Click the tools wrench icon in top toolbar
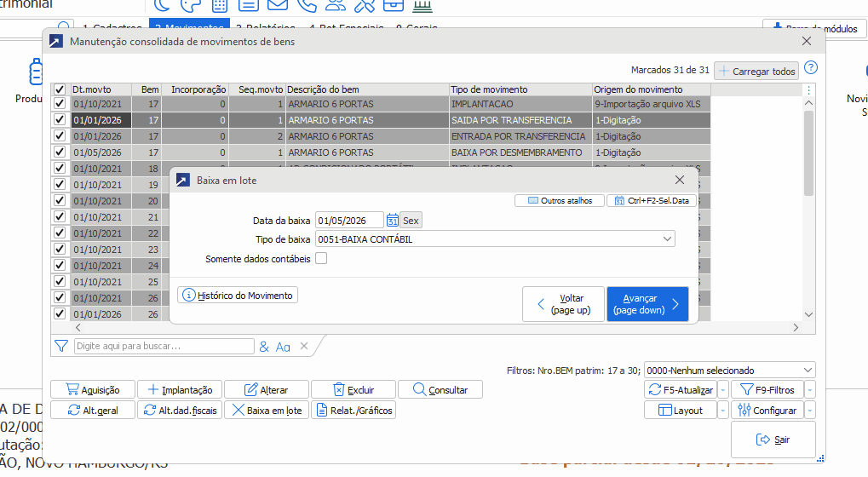The image size is (868, 477). 365,5
